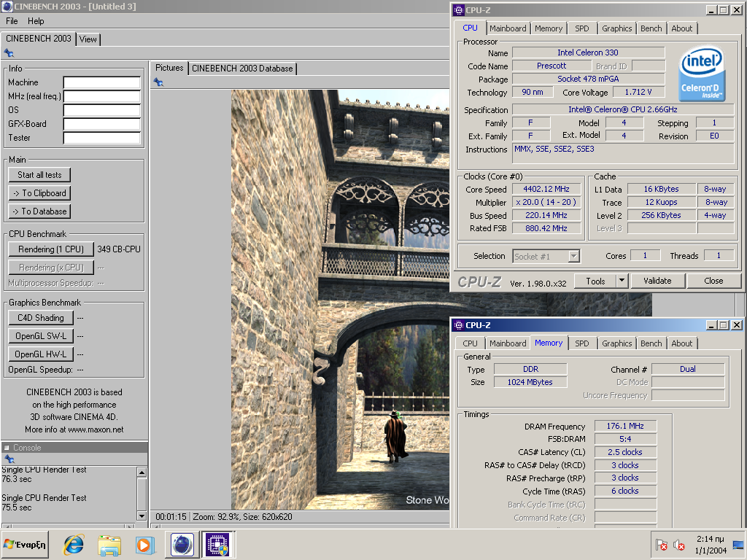Run the OpenGL HW-L test
This screenshot has height=560, width=747.
point(41,354)
